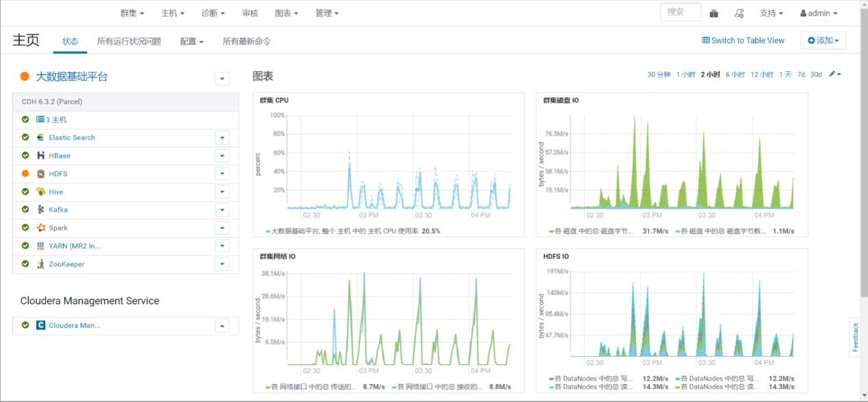The image size is (868, 402).
Task: Click the running commands icon beside support
Action: click(739, 13)
